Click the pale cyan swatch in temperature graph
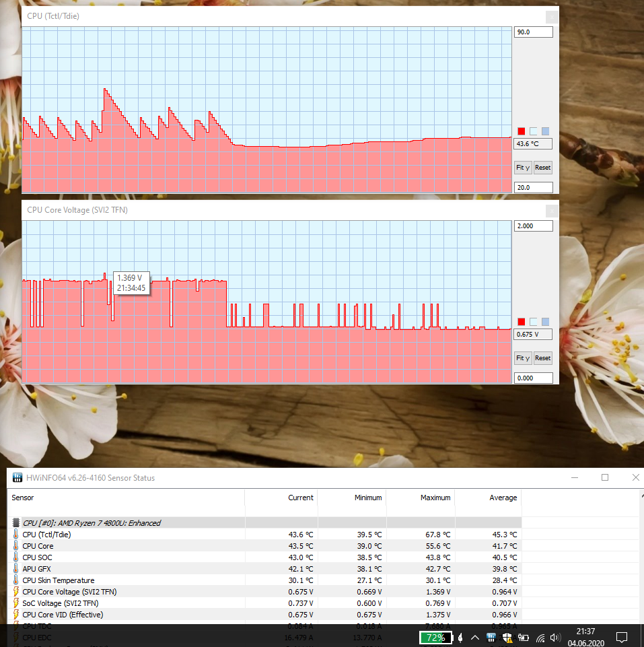The height and width of the screenshot is (647, 644). (534, 131)
